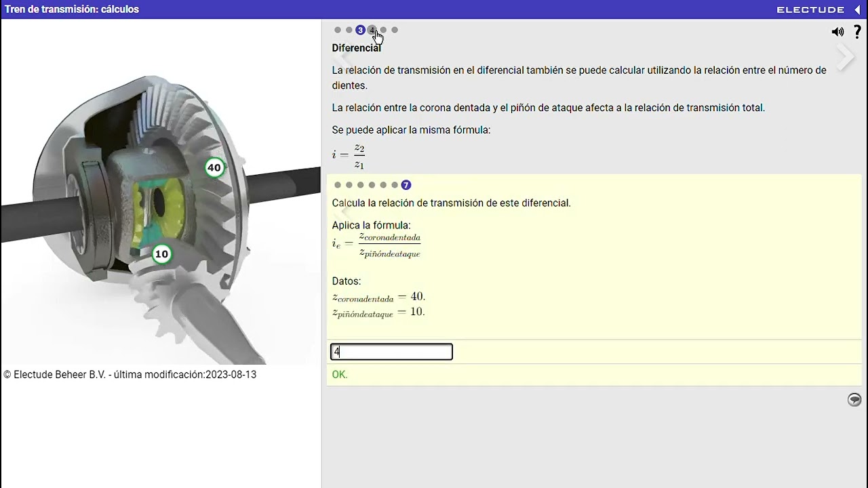Select exercise step 4 dot in yellow panel
Image resolution: width=868 pixels, height=488 pixels.
[x=372, y=185]
